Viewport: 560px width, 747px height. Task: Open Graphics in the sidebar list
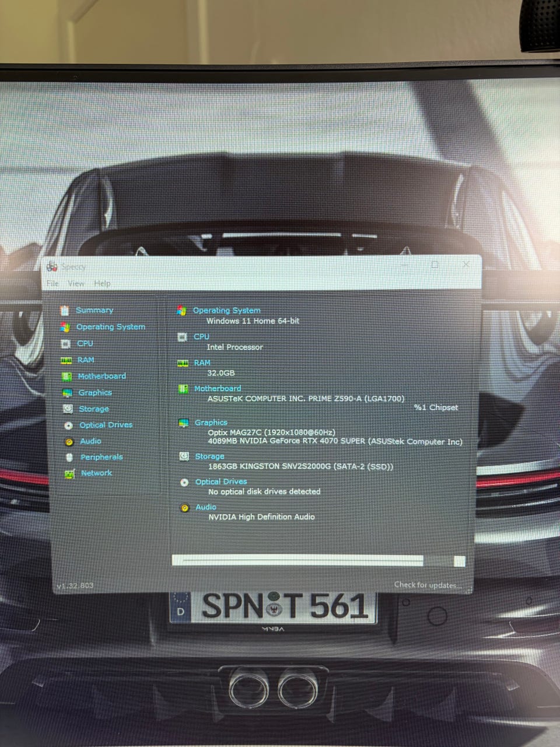click(x=95, y=392)
